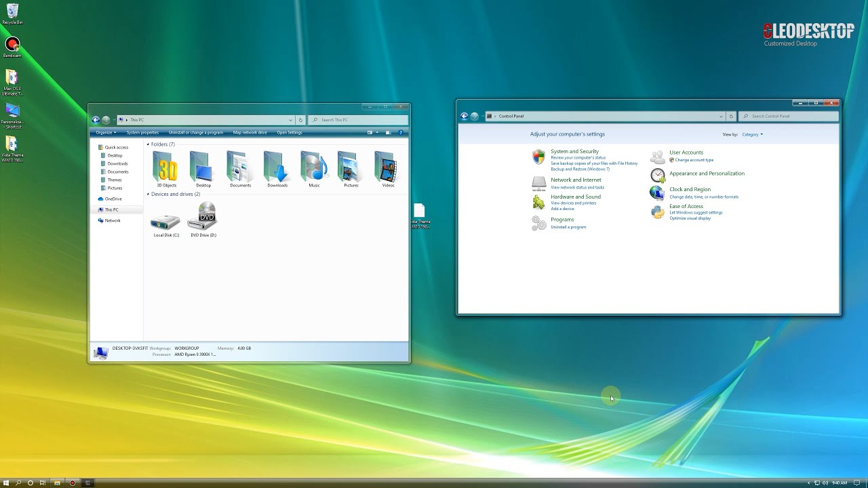The height and width of the screenshot is (488, 868).
Task: Open the View by Category dropdown
Action: [x=752, y=134]
